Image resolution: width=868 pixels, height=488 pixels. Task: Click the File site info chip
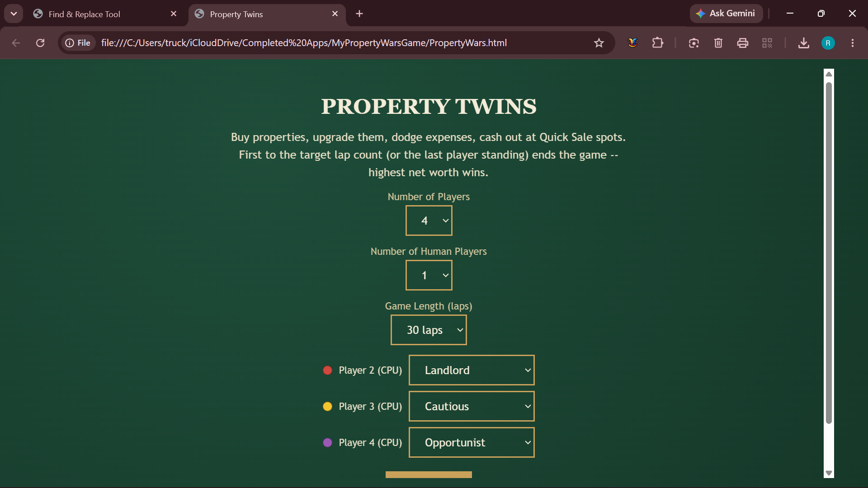point(78,43)
